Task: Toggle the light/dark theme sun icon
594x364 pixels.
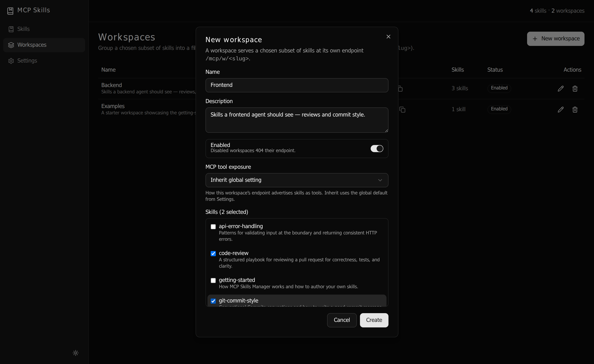Action: pyautogui.click(x=76, y=353)
